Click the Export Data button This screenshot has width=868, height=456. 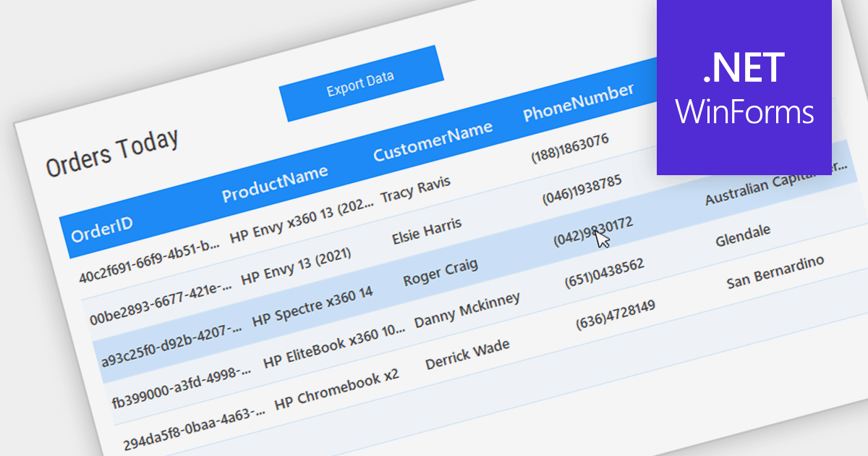pos(361,84)
